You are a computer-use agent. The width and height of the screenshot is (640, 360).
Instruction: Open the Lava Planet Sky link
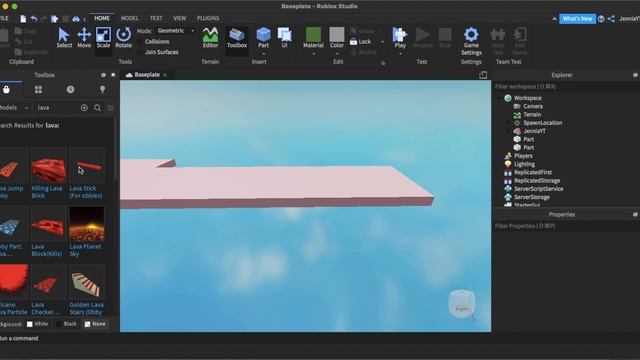85,250
